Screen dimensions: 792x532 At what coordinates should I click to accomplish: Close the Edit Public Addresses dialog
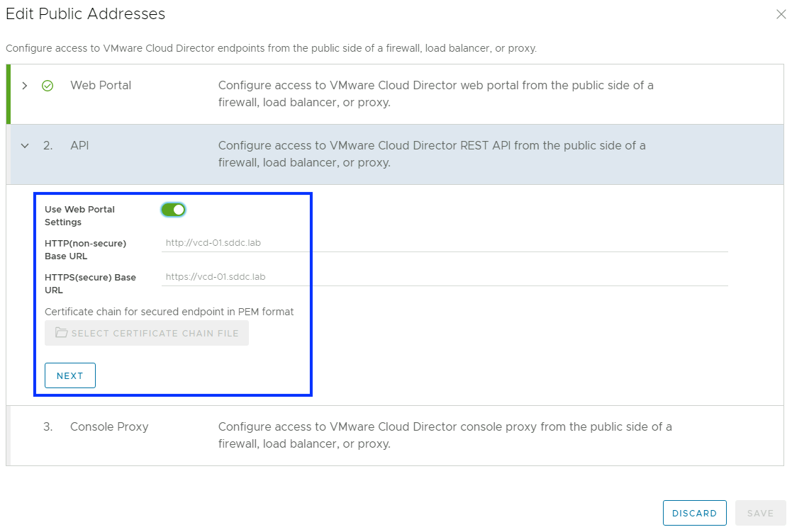pyautogui.click(x=781, y=14)
